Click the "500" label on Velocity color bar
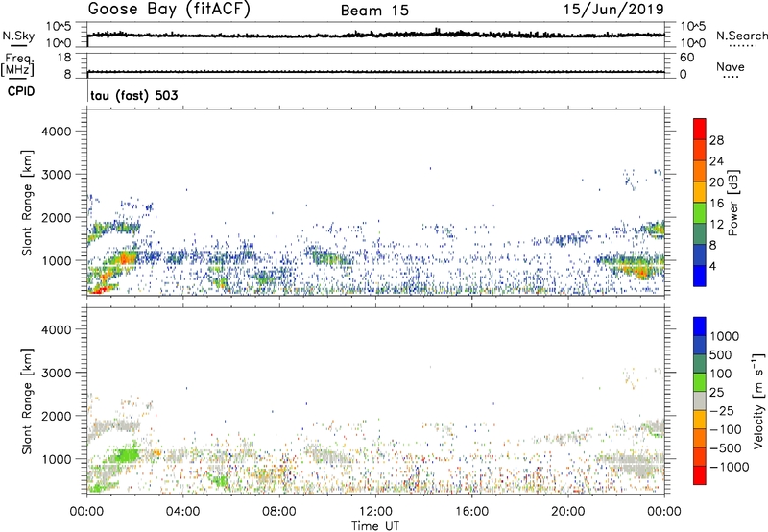This screenshot has width=768, height=532. click(x=721, y=354)
